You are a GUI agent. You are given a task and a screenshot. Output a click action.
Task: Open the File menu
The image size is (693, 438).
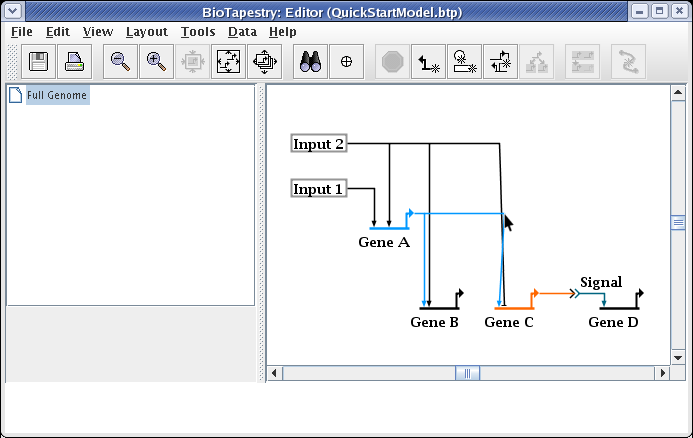pyautogui.click(x=21, y=32)
